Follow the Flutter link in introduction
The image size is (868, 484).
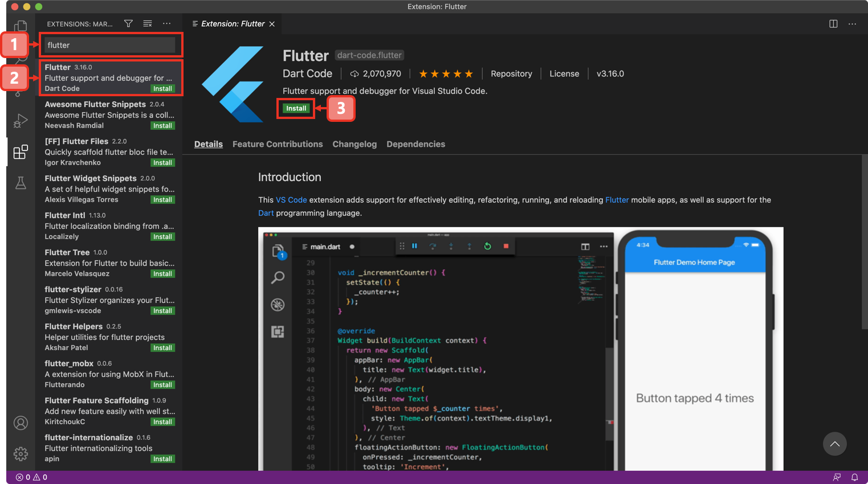[617, 200]
